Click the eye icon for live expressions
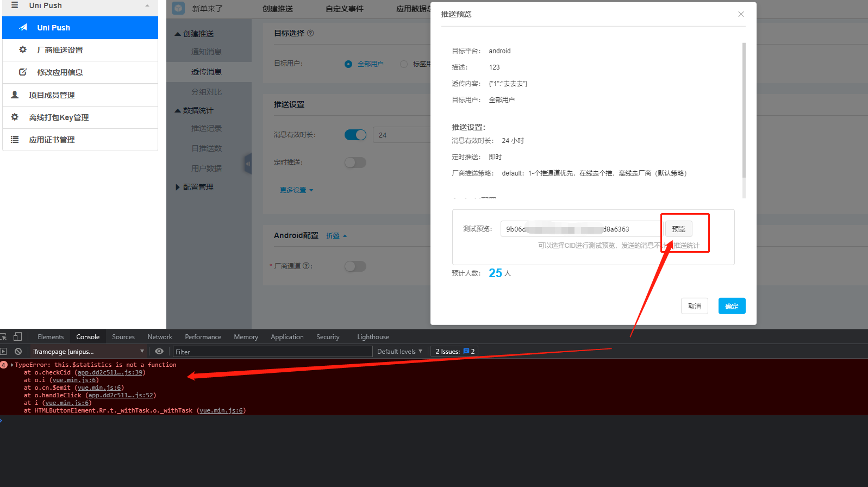This screenshot has width=868, height=487. [x=159, y=352]
